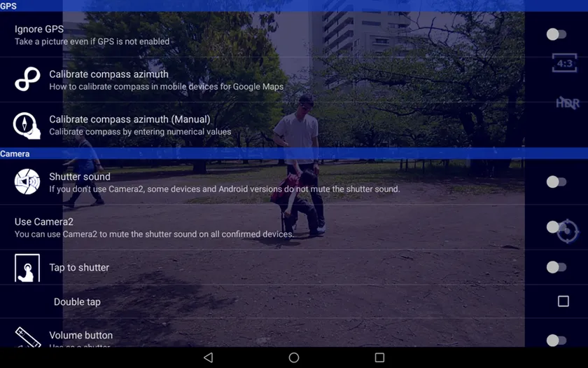Viewport: 588px width, 368px height.
Task: Check the Double tap checkbox
Action: [x=563, y=301]
